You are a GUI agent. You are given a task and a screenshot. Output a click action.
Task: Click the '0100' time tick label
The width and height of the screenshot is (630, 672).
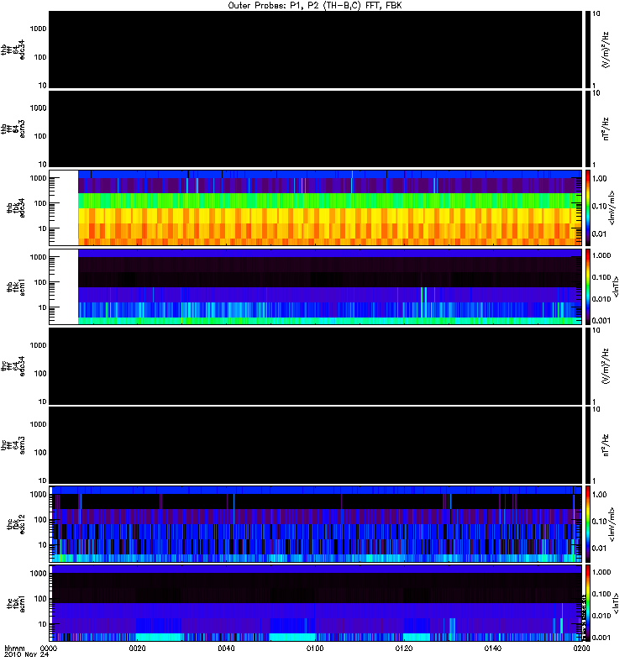[315, 648]
